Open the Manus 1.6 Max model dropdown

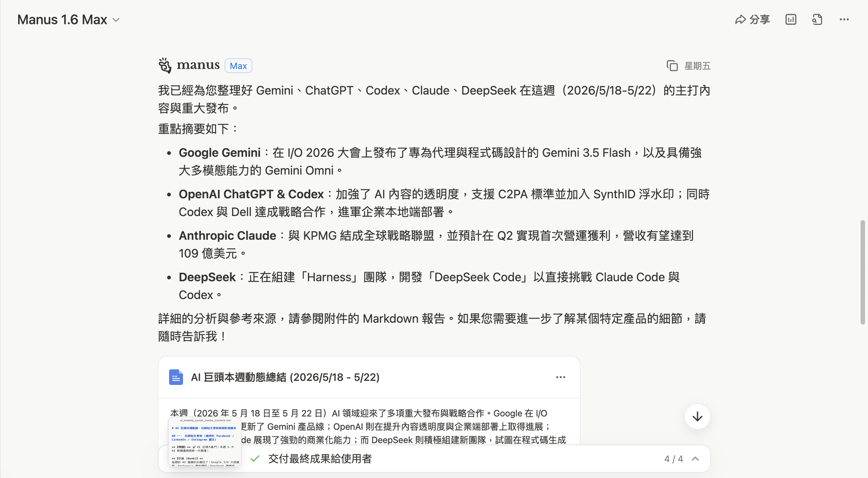click(x=68, y=20)
